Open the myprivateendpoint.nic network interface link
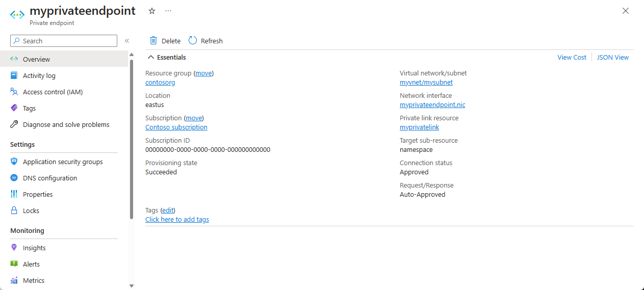Viewport: 644px width, 290px height. tap(432, 104)
